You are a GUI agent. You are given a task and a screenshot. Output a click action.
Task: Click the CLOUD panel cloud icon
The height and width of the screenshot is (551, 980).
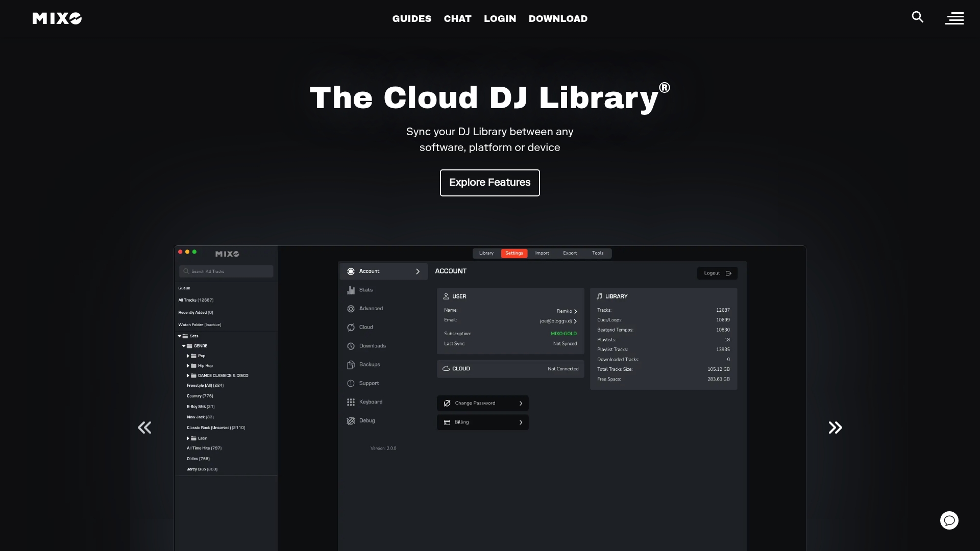(446, 368)
